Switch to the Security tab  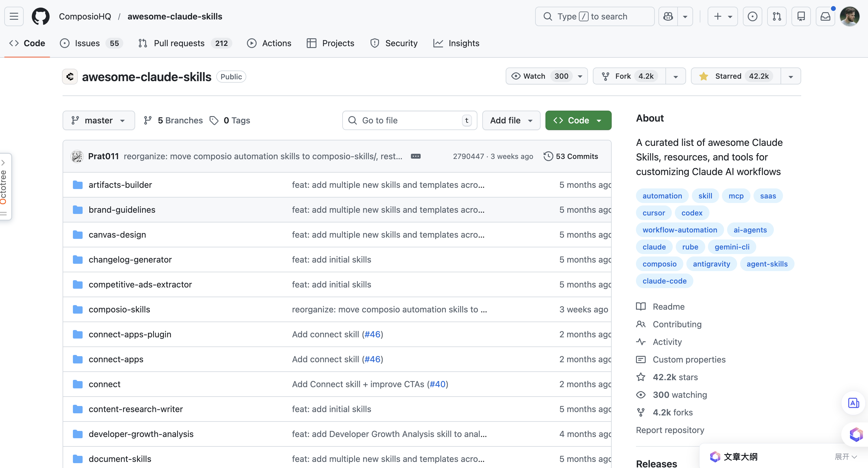click(x=394, y=43)
